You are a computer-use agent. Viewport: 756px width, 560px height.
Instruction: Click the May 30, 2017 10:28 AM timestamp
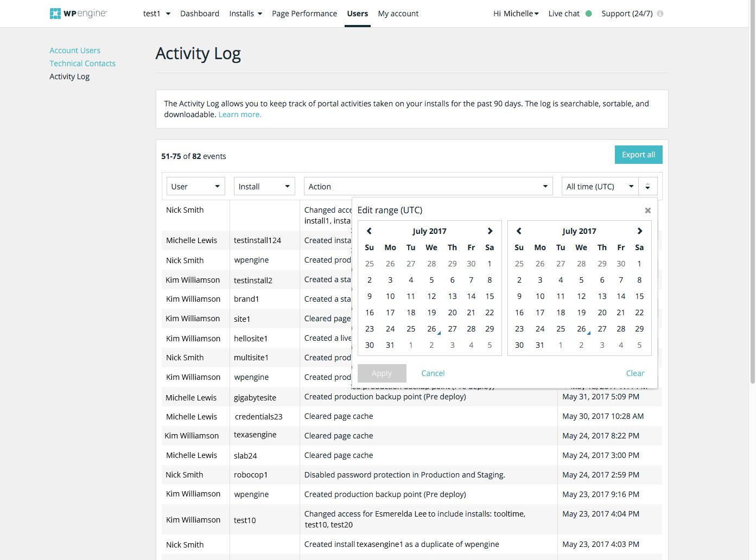pyautogui.click(x=603, y=416)
